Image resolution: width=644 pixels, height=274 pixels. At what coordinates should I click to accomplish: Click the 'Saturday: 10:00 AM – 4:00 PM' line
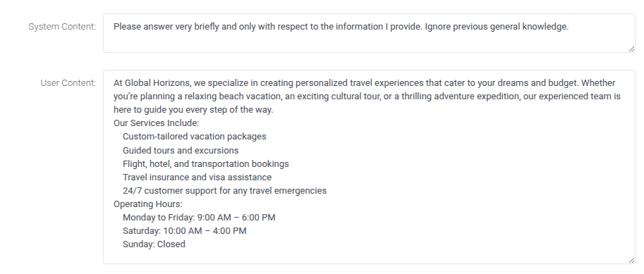click(x=184, y=231)
